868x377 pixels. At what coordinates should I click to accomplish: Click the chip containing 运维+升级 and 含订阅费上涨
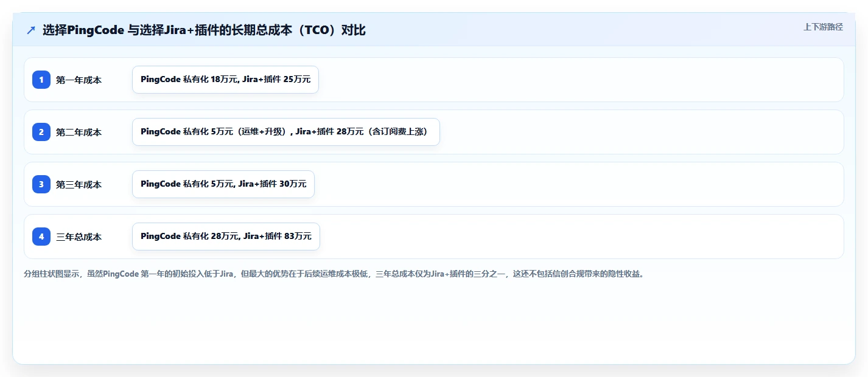285,132
